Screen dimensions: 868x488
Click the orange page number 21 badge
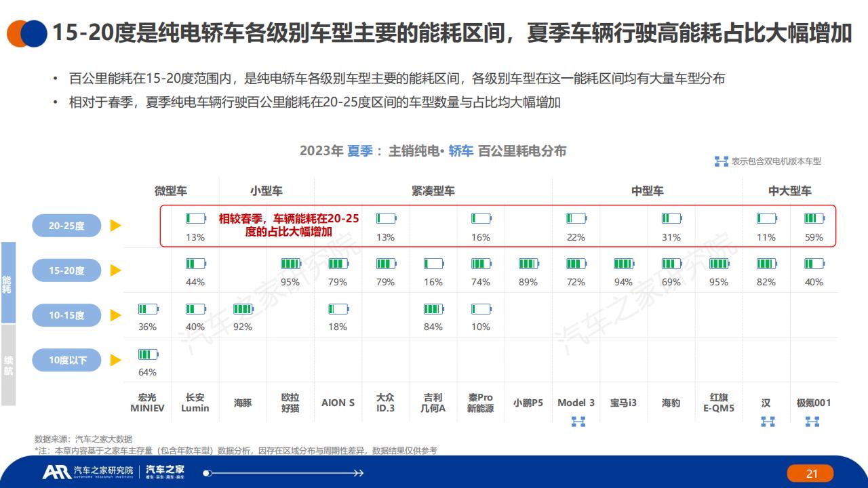point(812,474)
